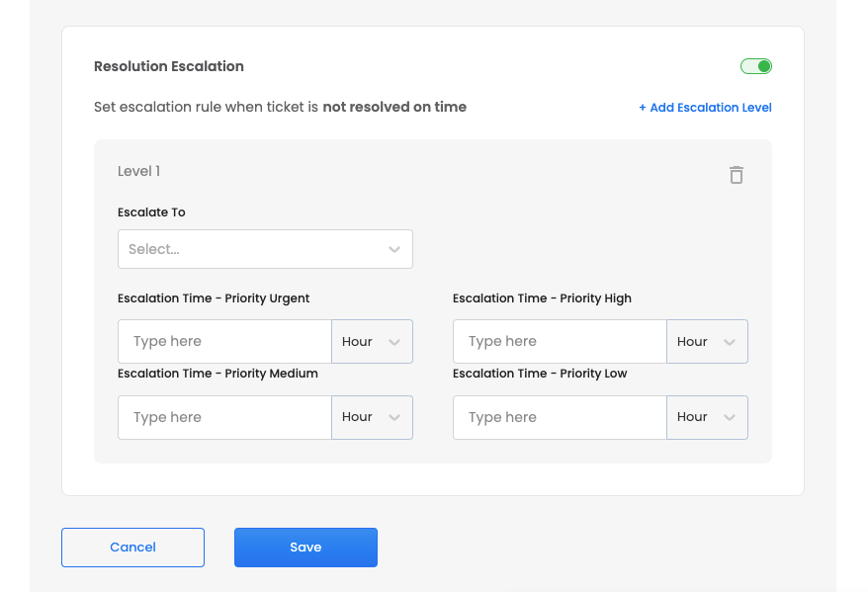Disable the Resolution Escalation toggle

point(756,66)
